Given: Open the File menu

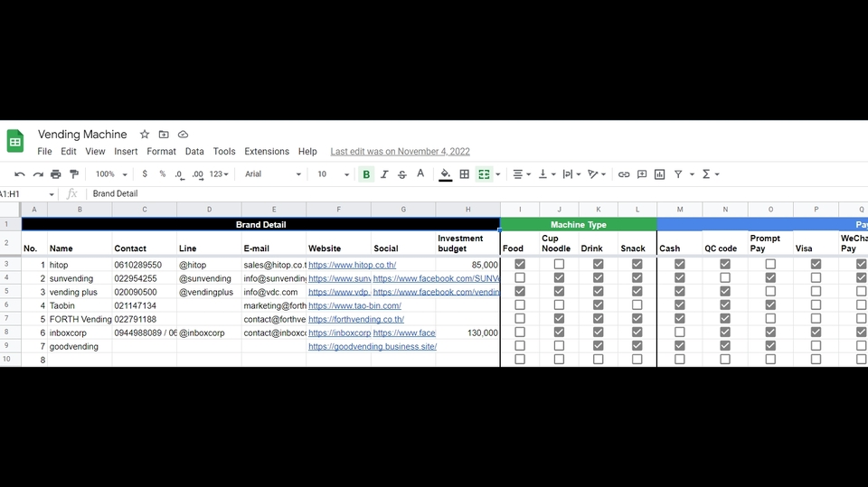Looking at the screenshot, I should click(x=44, y=152).
